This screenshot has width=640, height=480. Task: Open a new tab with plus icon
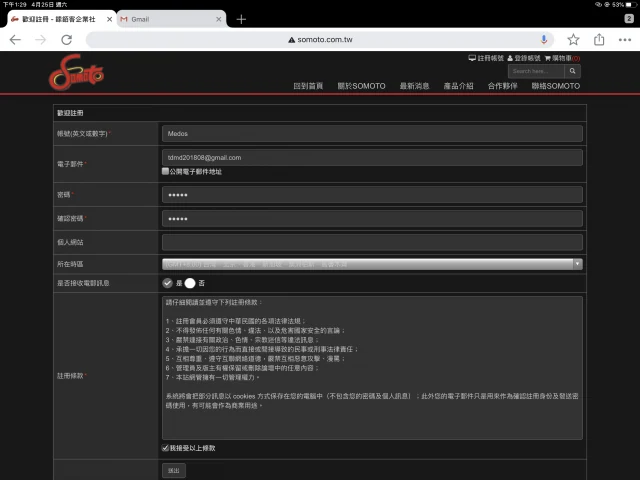241,19
